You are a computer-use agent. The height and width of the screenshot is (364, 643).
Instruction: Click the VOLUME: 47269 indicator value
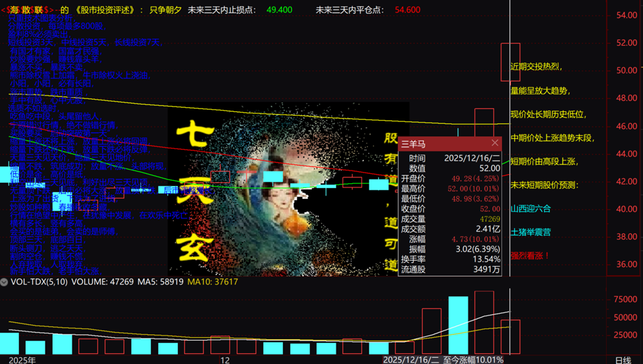102,282
